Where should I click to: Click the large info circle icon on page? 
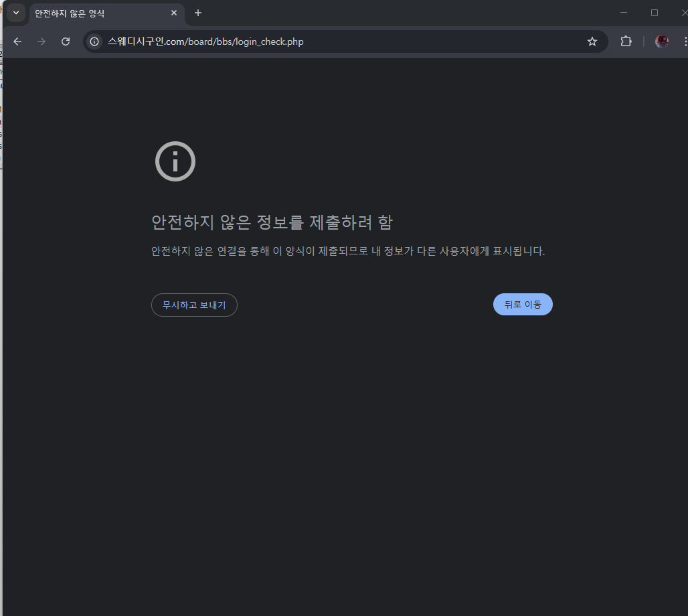point(175,161)
